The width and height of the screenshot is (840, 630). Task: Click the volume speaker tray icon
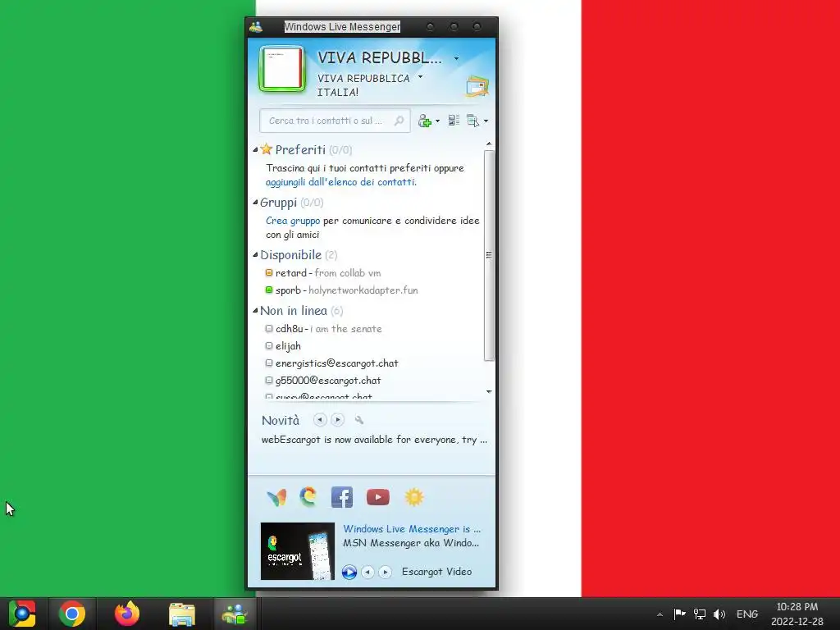click(x=719, y=614)
